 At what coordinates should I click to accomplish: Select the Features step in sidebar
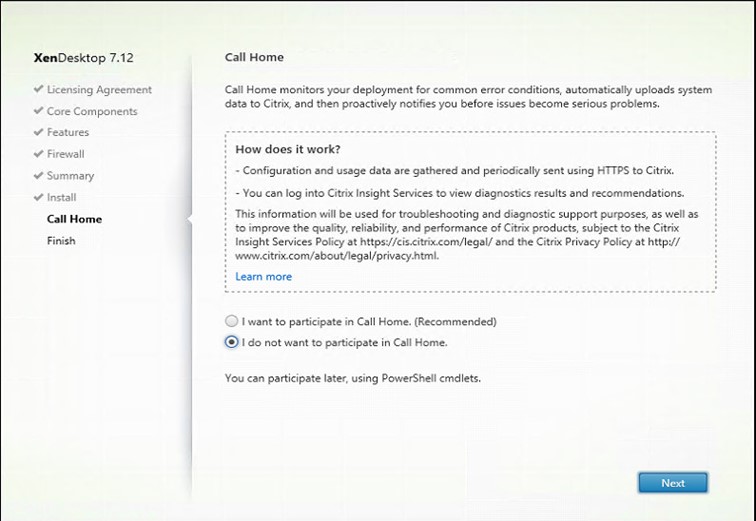tap(68, 132)
